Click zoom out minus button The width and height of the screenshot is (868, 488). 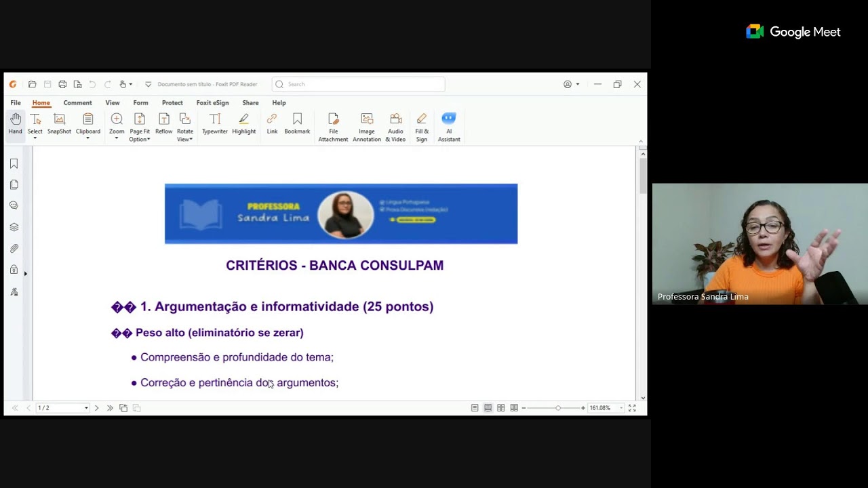pos(524,408)
